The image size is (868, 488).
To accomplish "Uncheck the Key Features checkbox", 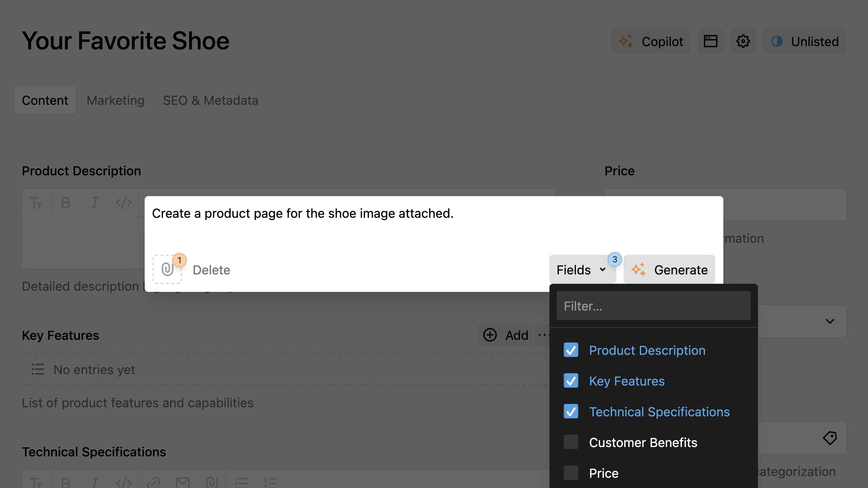I will (x=571, y=381).
